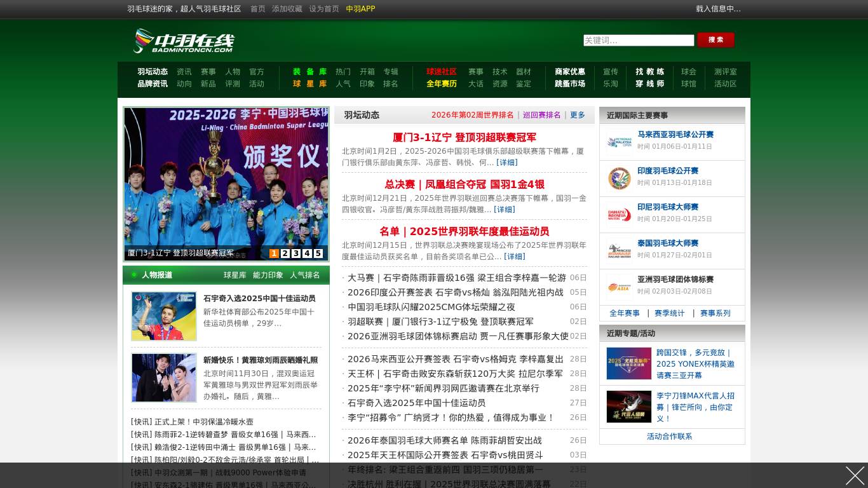Close the floating overlay via the X icon

(855, 475)
